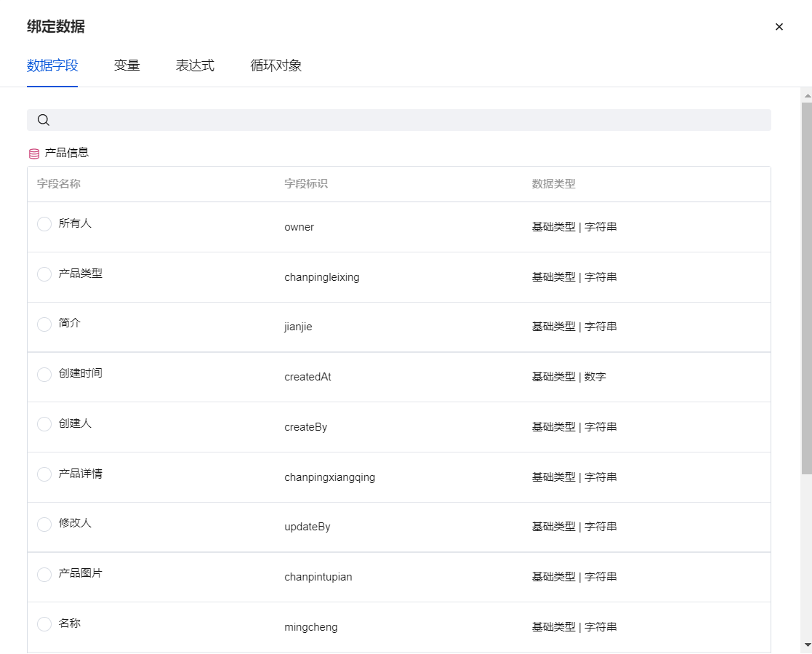Click the 创建时间 field name

coord(80,373)
